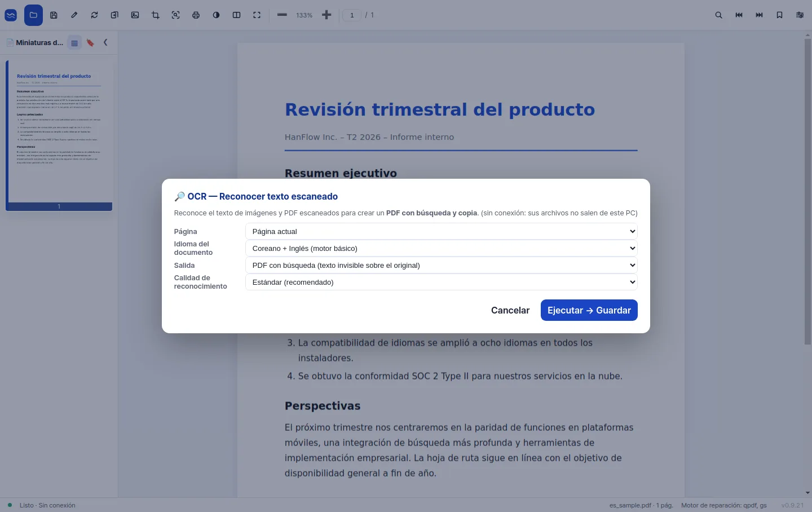The image size is (812, 512).
Task: Click the vertical scrollbar of document view
Action: [x=807, y=192]
